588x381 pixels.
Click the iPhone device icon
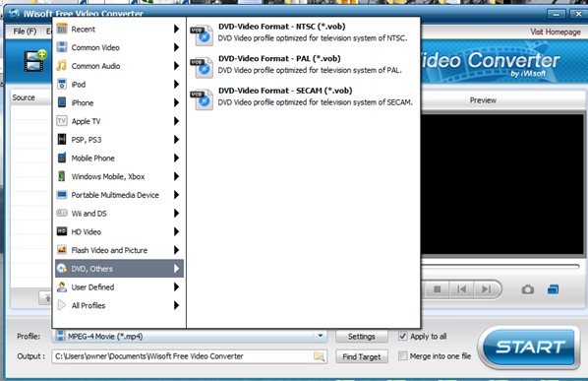coord(62,102)
